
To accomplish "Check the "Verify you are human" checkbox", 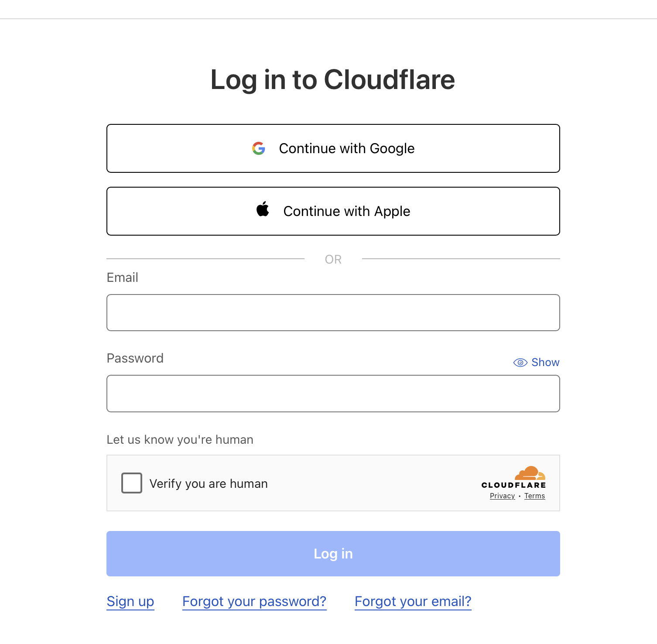I will [x=132, y=483].
